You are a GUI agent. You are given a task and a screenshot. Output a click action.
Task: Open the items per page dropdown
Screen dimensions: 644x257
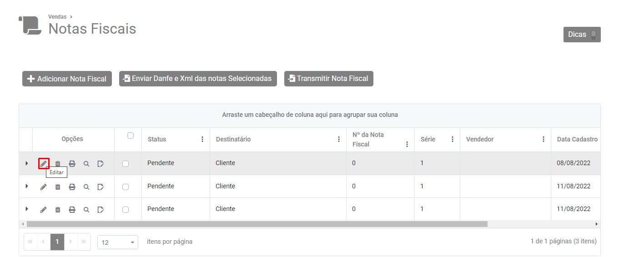[118, 242]
